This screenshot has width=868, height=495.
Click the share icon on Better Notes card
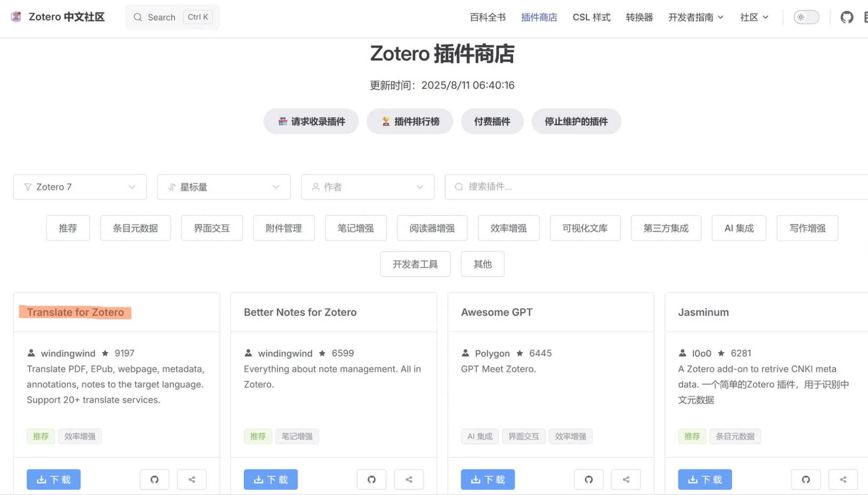pyautogui.click(x=409, y=479)
